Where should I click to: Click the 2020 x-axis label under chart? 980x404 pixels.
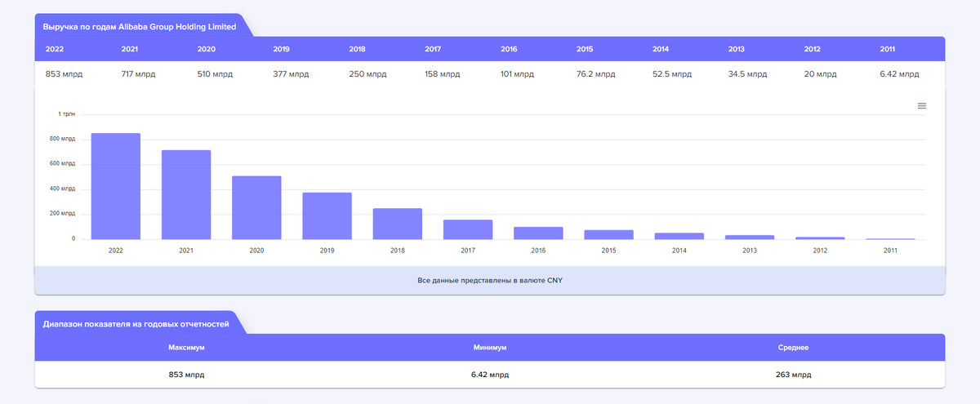256,251
